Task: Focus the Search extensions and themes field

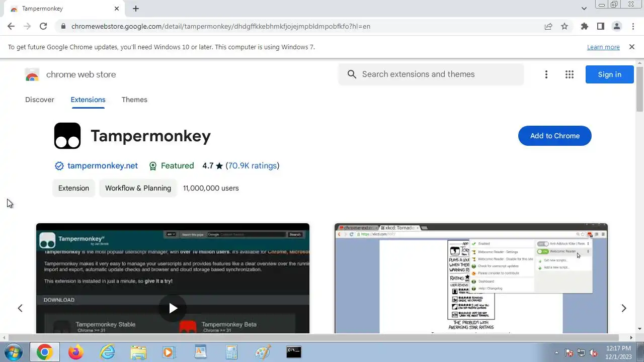Action: pos(431,74)
